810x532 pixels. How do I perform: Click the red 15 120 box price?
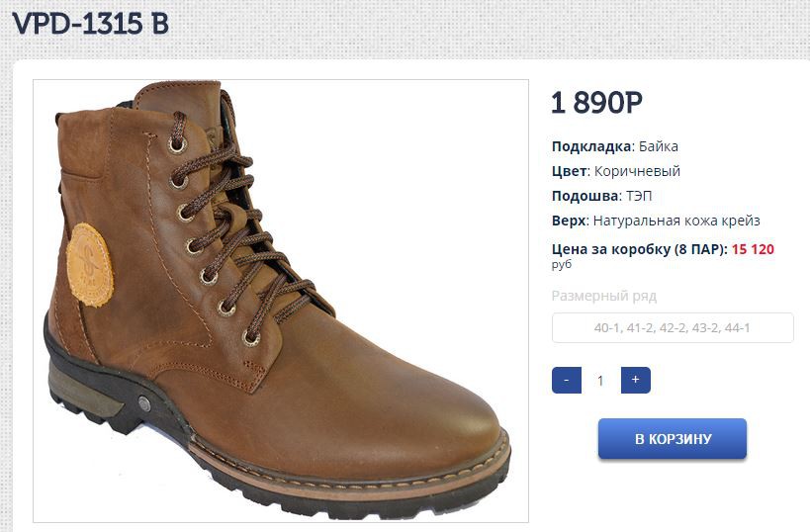753,249
